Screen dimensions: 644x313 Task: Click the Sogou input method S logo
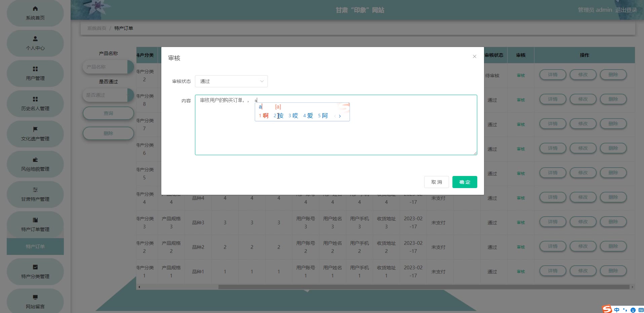tap(607, 309)
